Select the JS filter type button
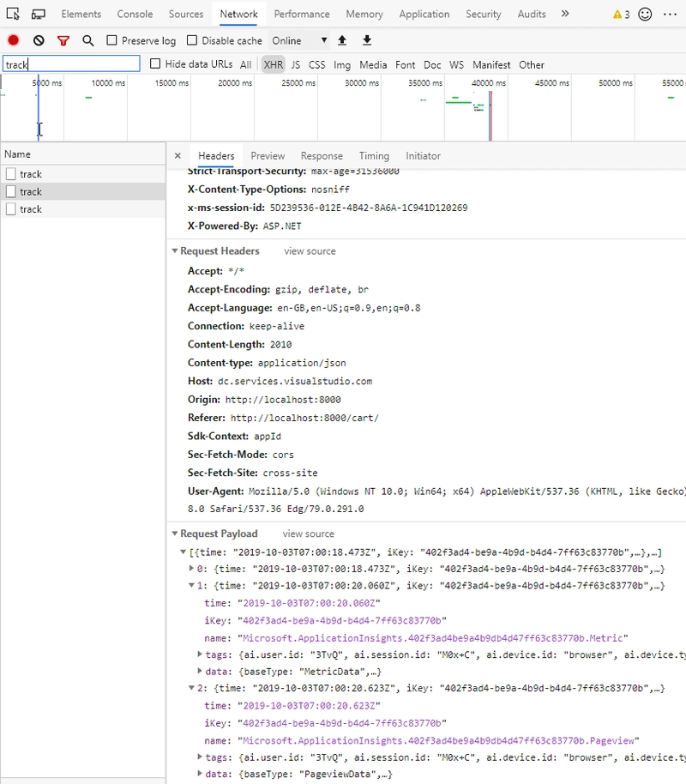686x784 pixels. [x=296, y=64]
